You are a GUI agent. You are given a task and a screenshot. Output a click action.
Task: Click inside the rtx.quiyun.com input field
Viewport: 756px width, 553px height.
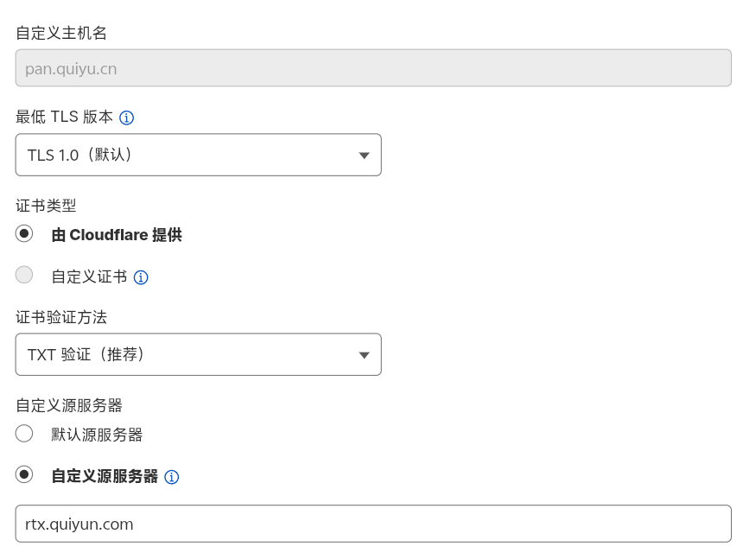pyautogui.click(x=372, y=524)
